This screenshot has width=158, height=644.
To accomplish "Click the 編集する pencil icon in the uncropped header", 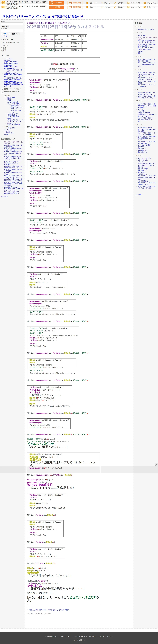I will coord(115,3).
